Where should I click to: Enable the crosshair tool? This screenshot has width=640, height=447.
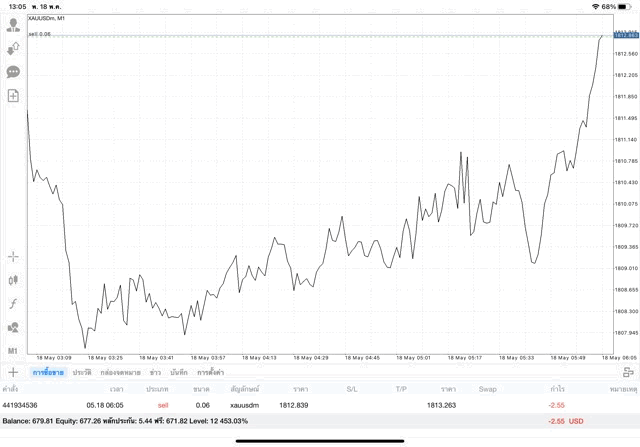[13, 256]
